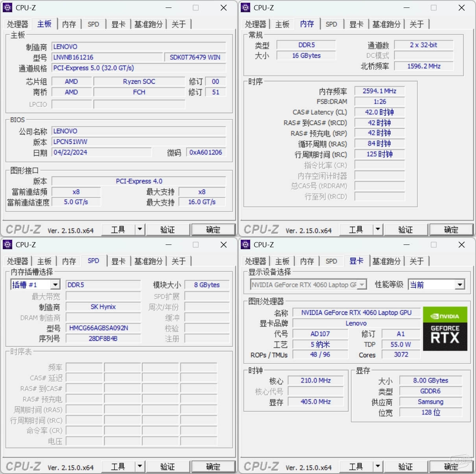Click the SK Hynix manufacturer field
Image resolution: width=476 pixels, height=474 pixels.
(103, 307)
